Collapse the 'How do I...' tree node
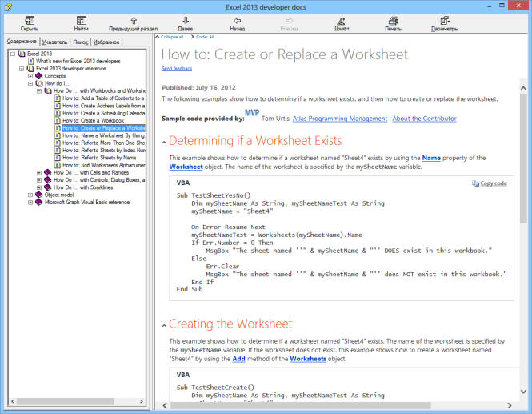Screen dimensions: 532x414 coord(30,83)
